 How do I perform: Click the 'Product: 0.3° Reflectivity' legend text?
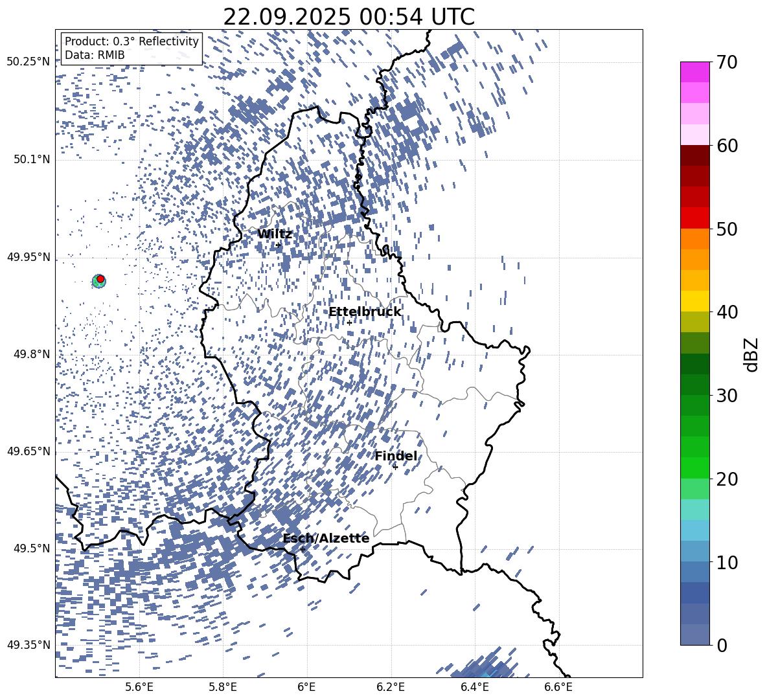132,41
